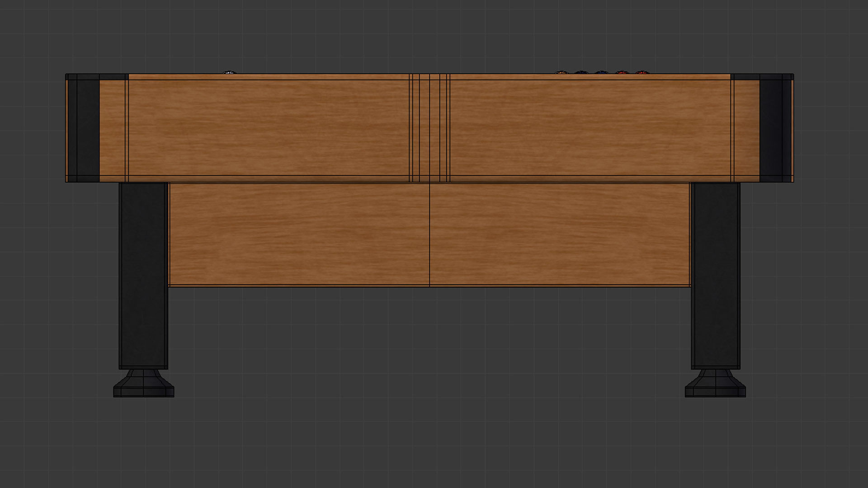Click the right black end cap
Screen dimensions: 868x488
point(776,128)
